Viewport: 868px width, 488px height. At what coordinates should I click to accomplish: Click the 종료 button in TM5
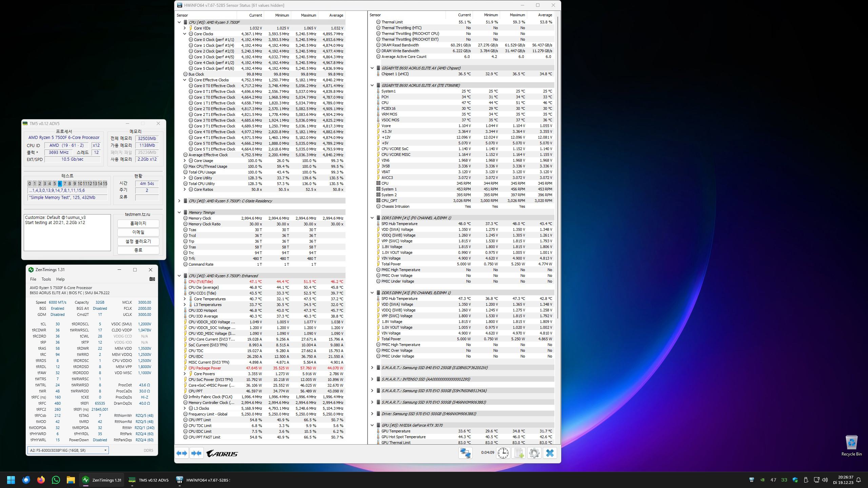[x=138, y=250]
